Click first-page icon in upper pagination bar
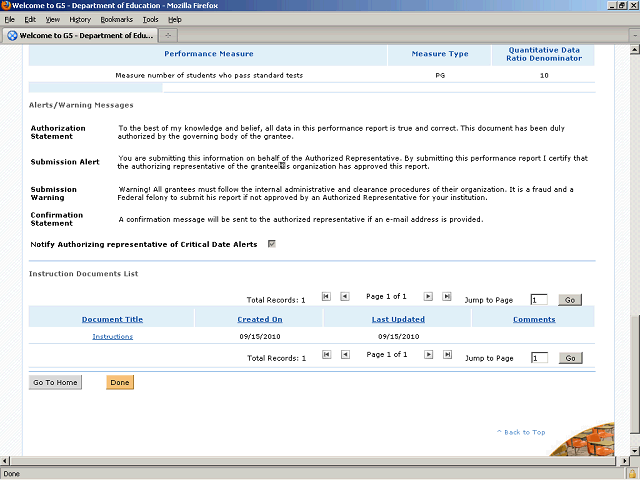 326,296
